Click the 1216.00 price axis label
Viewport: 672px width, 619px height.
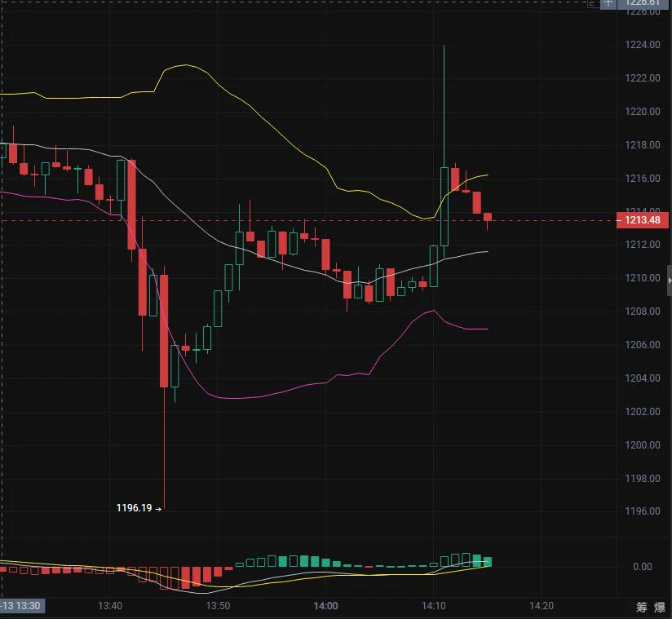643,179
